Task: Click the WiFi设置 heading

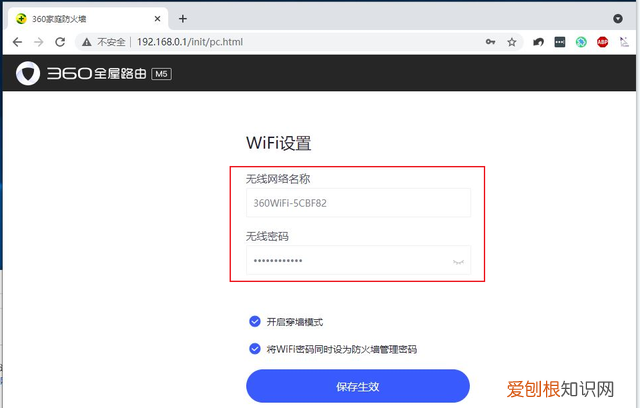Action: [279, 143]
